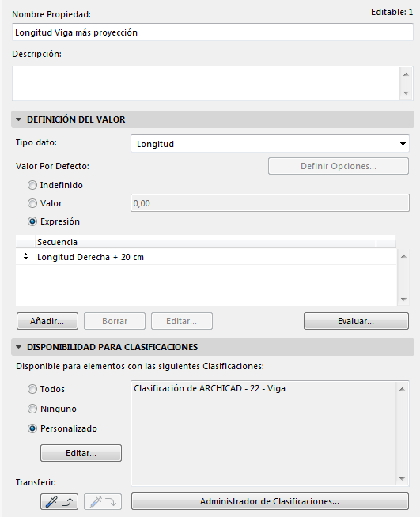Select the Personalizado radio option
This screenshot has width=420, height=517.
[32, 428]
